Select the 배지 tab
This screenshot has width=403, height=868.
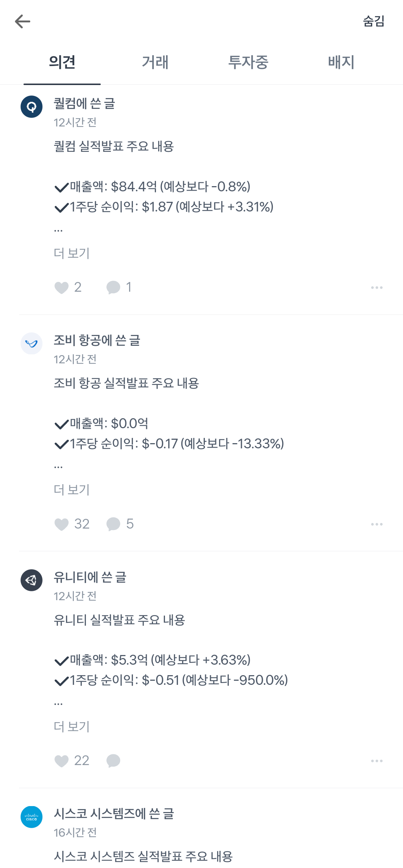click(341, 62)
